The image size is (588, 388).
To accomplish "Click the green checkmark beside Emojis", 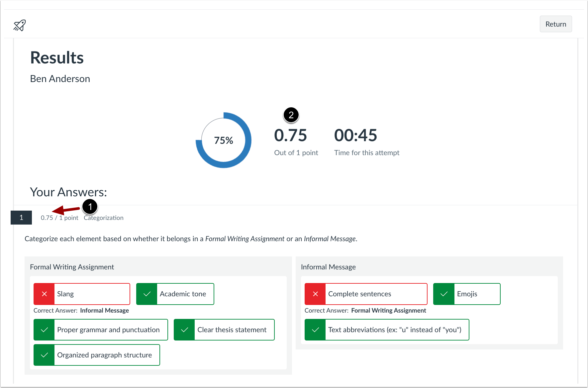I will pyautogui.click(x=443, y=294).
